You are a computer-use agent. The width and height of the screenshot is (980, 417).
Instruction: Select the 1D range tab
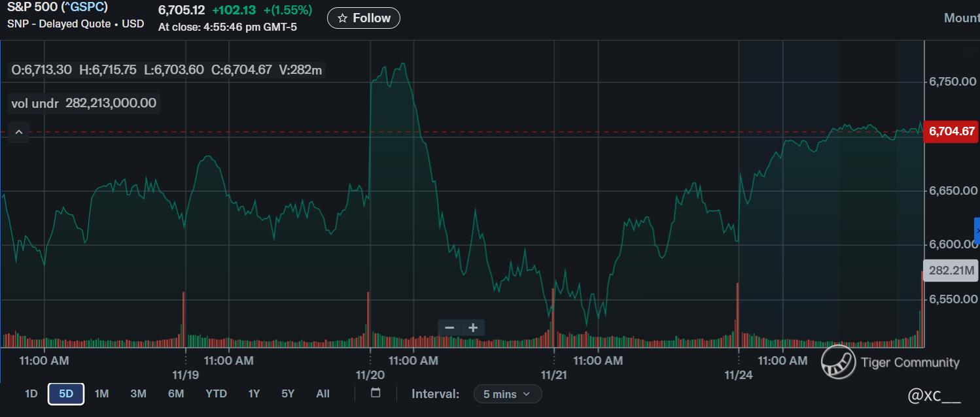point(31,394)
